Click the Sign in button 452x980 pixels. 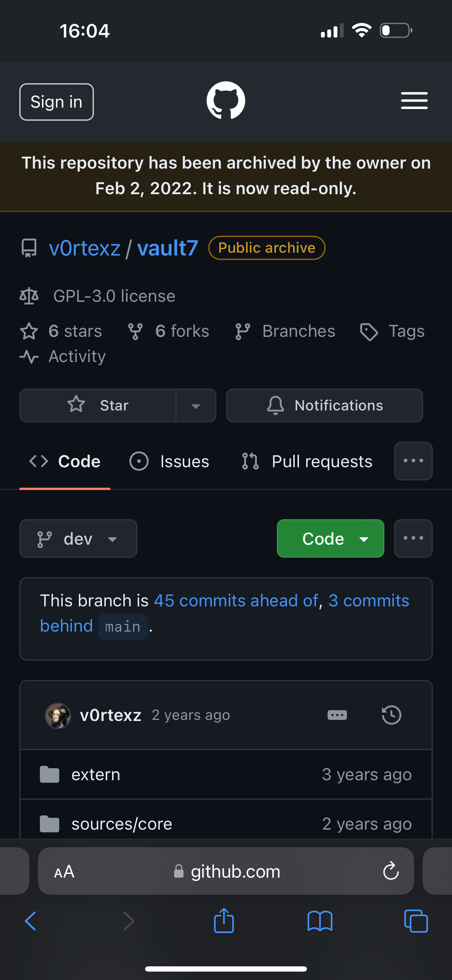[x=56, y=102]
